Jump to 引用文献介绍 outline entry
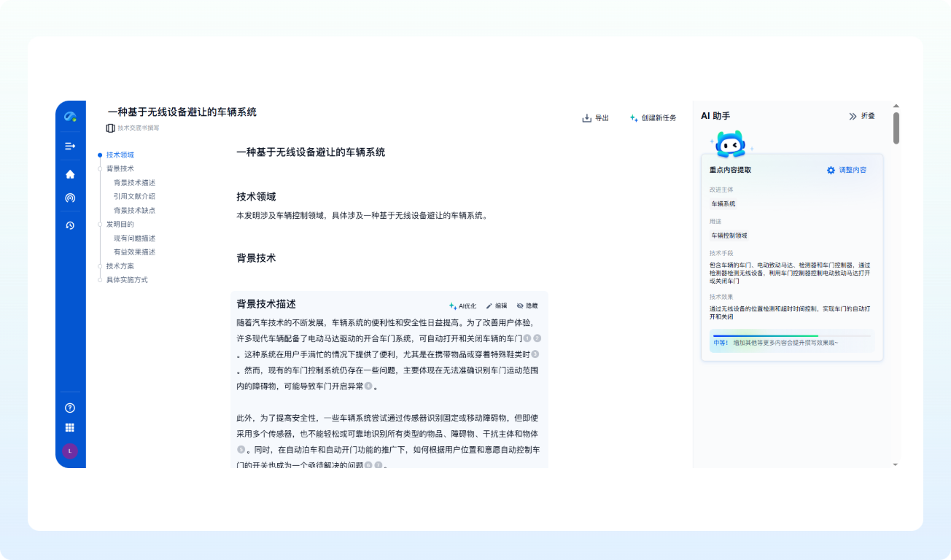The image size is (951, 560). pyautogui.click(x=134, y=196)
